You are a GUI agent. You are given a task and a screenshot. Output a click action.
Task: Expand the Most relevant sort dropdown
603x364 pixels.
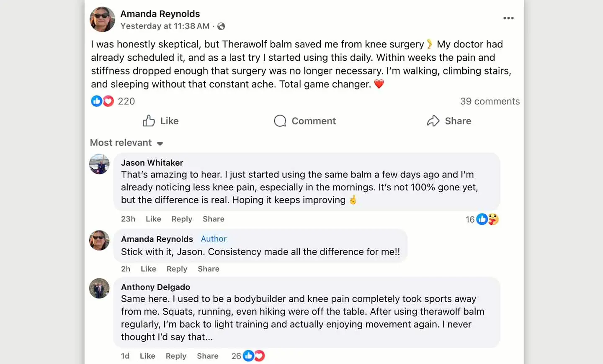[x=126, y=143]
